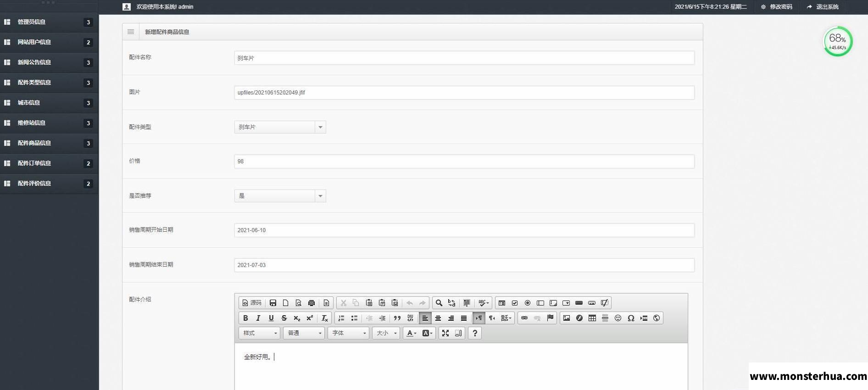Image resolution: width=868 pixels, height=390 pixels.
Task: Select Center alignment in editor toolbar
Action: (x=438, y=318)
